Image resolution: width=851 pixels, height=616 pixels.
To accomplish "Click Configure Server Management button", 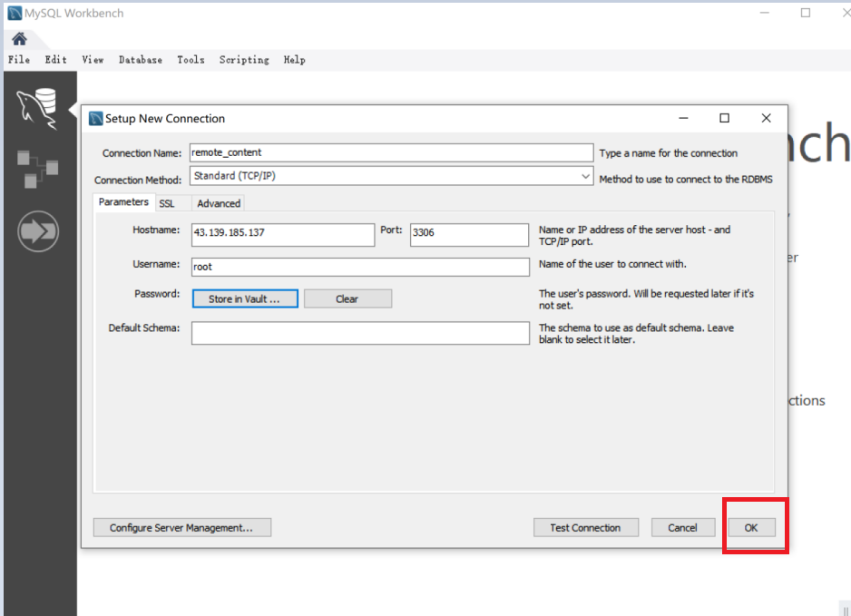I will (x=182, y=527).
